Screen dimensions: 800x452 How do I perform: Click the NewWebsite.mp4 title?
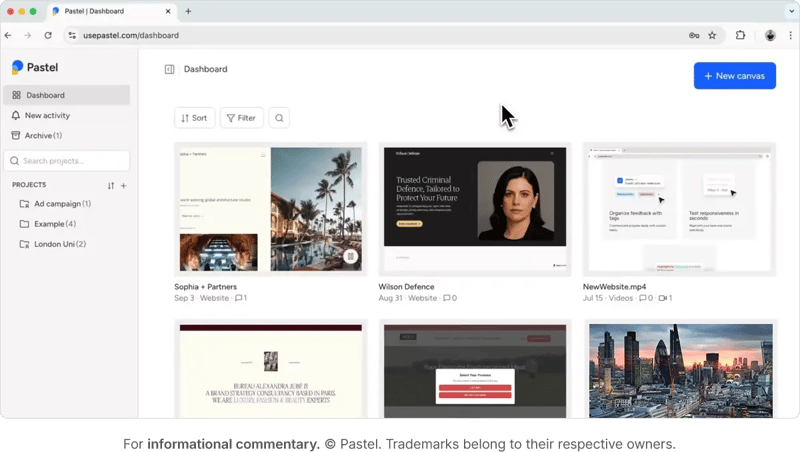614,287
